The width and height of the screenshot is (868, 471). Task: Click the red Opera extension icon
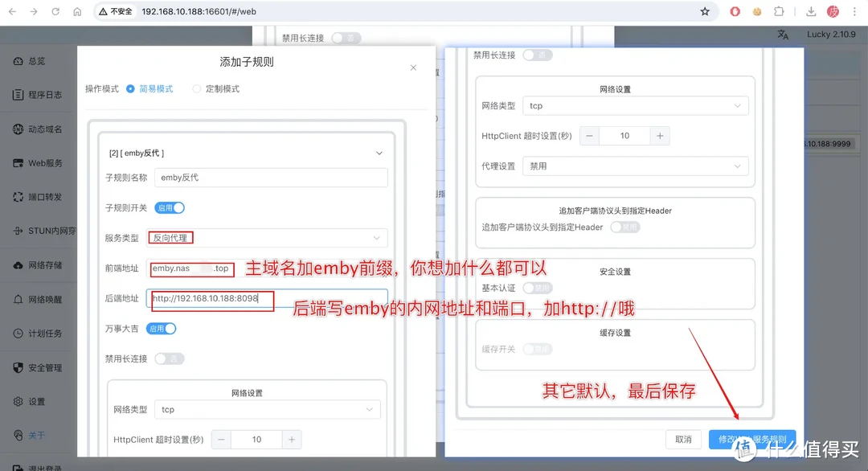[735, 11]
